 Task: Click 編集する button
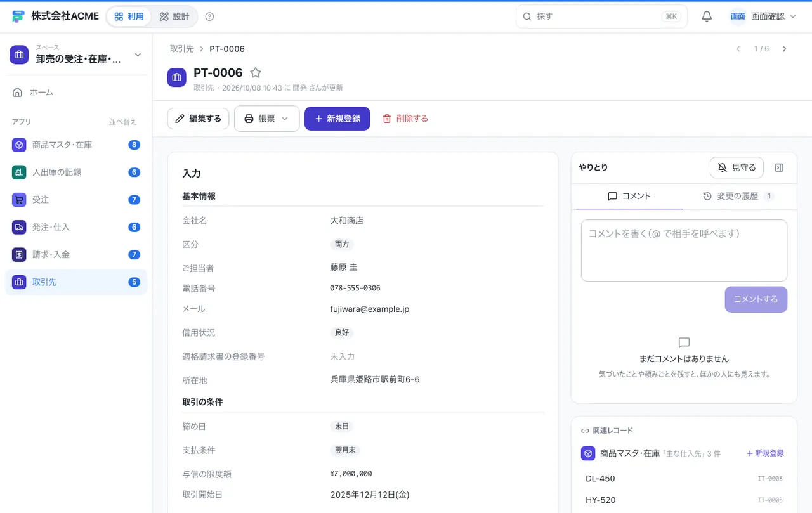pos(198,119)
